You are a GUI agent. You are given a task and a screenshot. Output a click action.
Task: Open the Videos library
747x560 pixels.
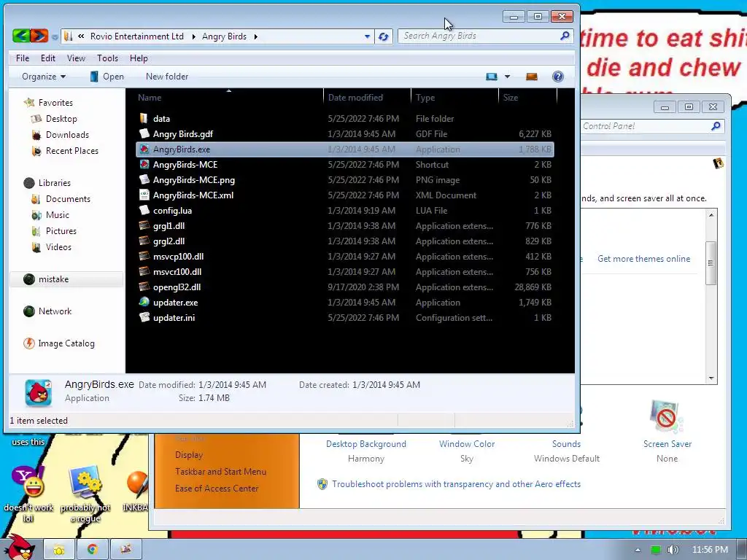click(x=58, y=247)
